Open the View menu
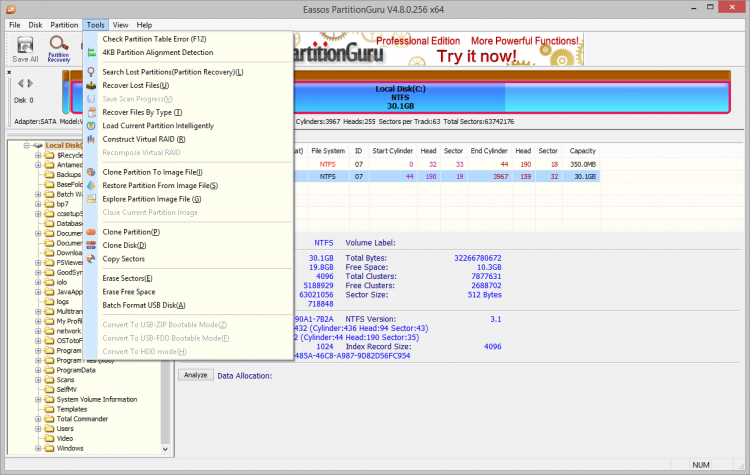Viewport: 750px width, 475px height. (120, 25)
